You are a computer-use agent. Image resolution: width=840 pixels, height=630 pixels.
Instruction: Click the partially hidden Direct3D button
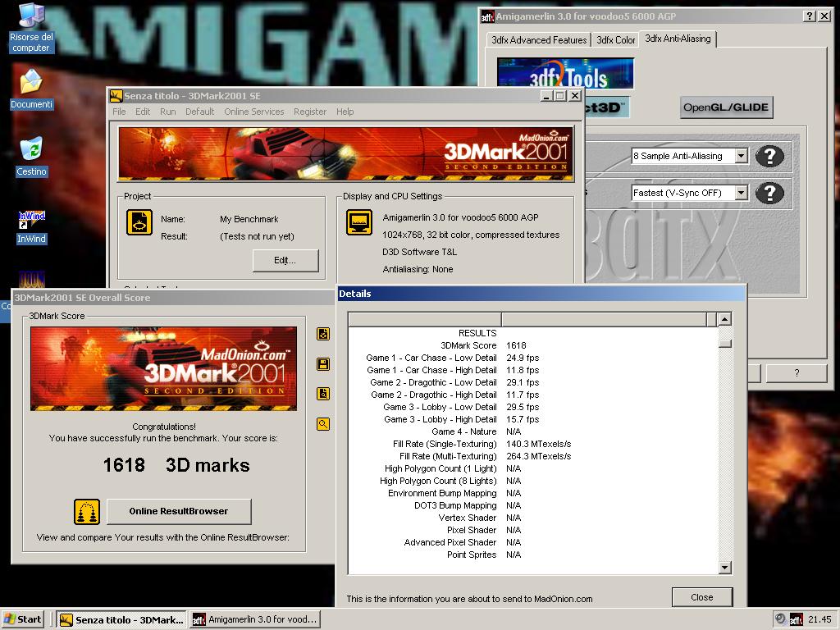[607, 107]
